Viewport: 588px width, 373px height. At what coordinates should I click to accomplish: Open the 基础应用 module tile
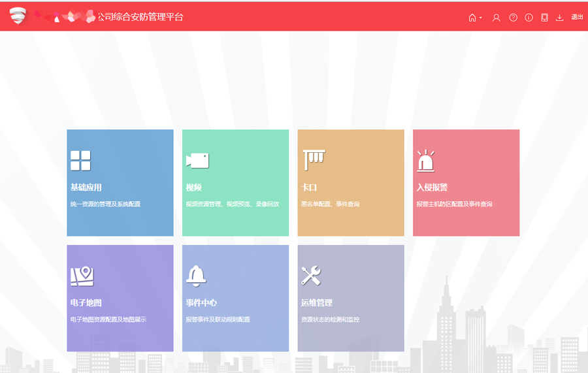tap(120, 183)
